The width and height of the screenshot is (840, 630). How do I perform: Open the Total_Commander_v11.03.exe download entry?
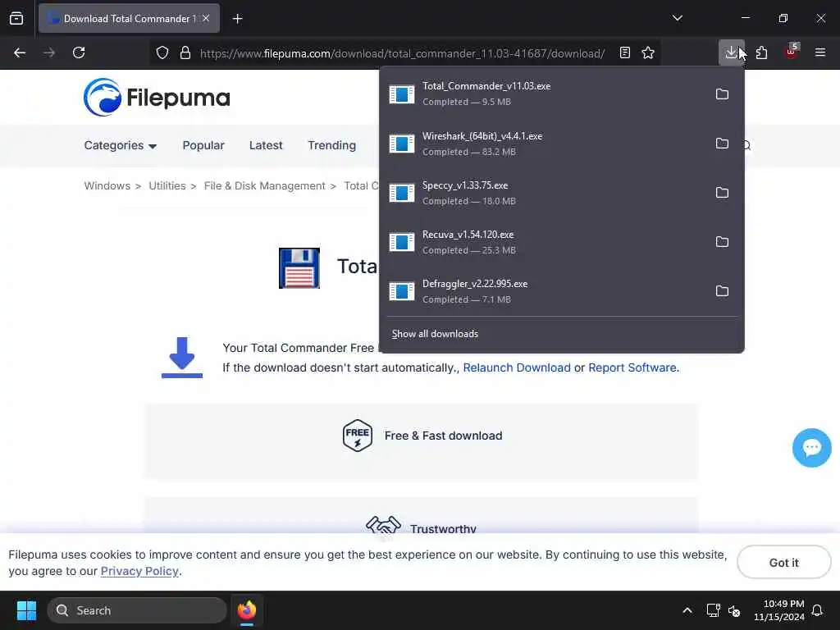tap(544, 94)
